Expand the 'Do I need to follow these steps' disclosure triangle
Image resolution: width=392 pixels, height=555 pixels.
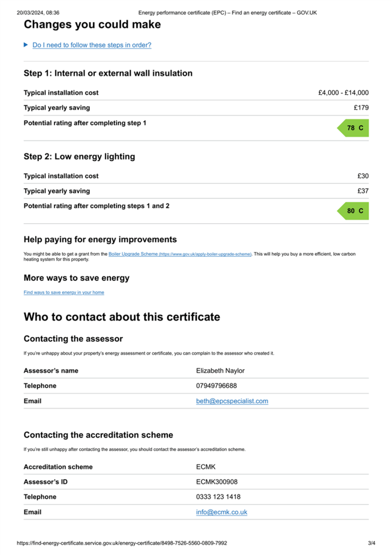coord(26,45)
